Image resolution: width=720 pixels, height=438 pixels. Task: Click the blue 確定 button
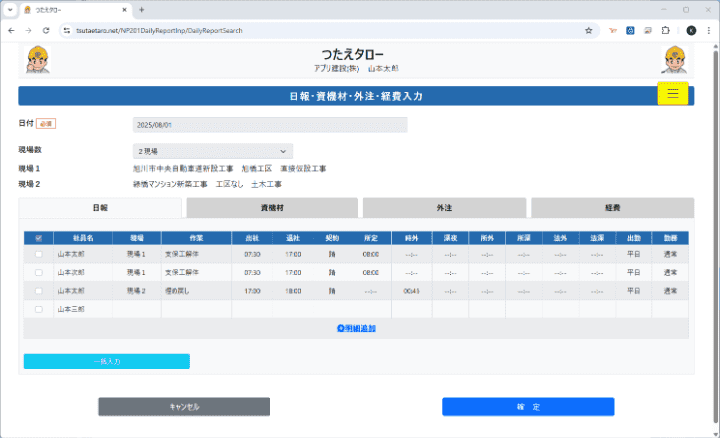click(x=528, y=407)
